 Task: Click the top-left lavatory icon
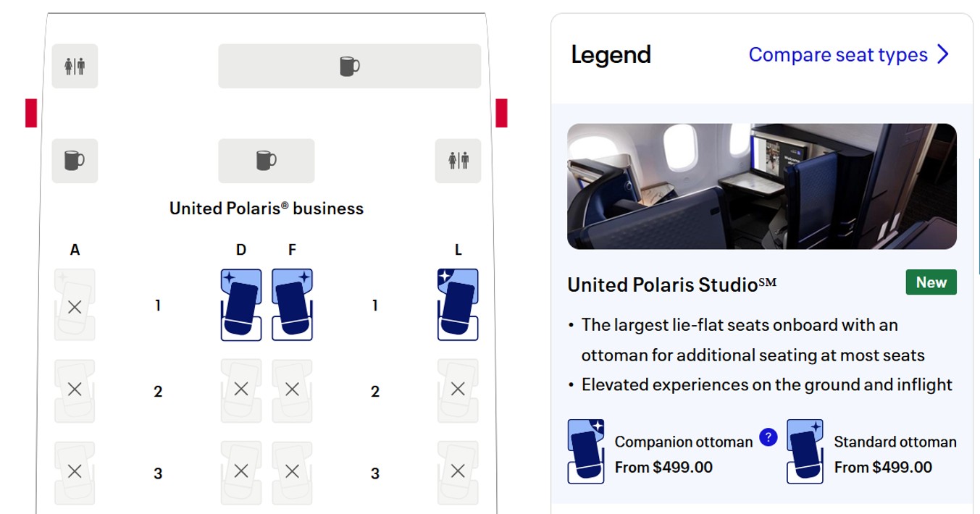[75, 66]
